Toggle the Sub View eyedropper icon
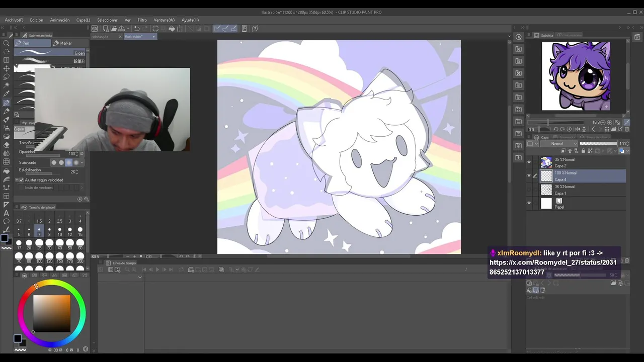Viewport: 644px width, 362px height. point(626,122)
